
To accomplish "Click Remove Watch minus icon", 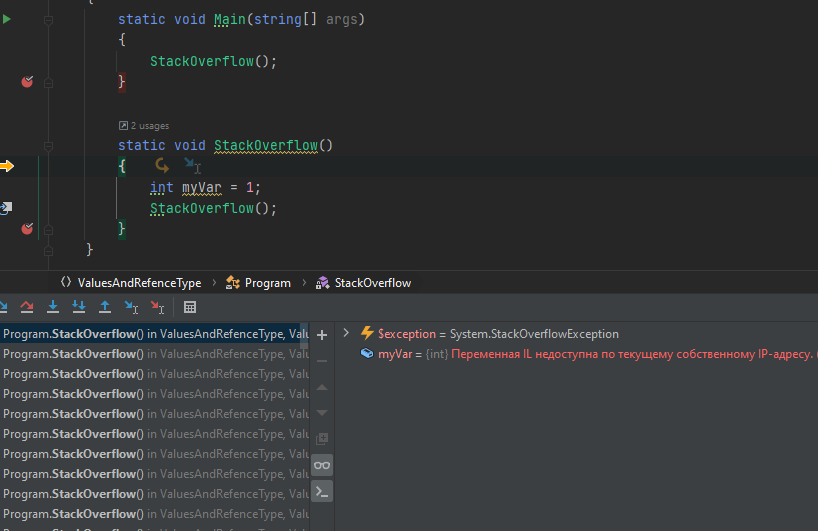I will coord(322,361).
